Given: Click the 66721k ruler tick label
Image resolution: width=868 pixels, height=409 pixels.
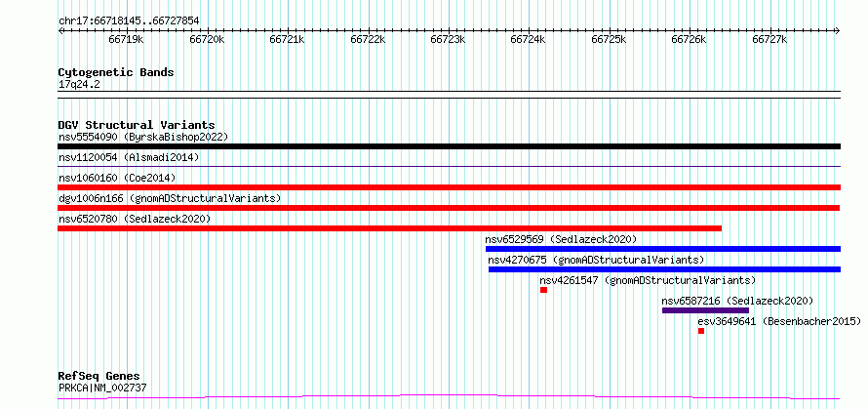Looking at the screenshot, I should tap(288, 40).
